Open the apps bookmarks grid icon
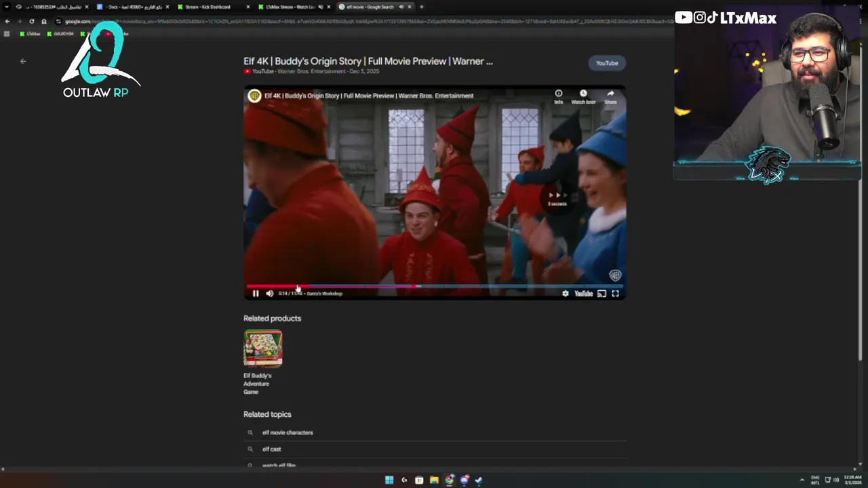 point(7,33)
